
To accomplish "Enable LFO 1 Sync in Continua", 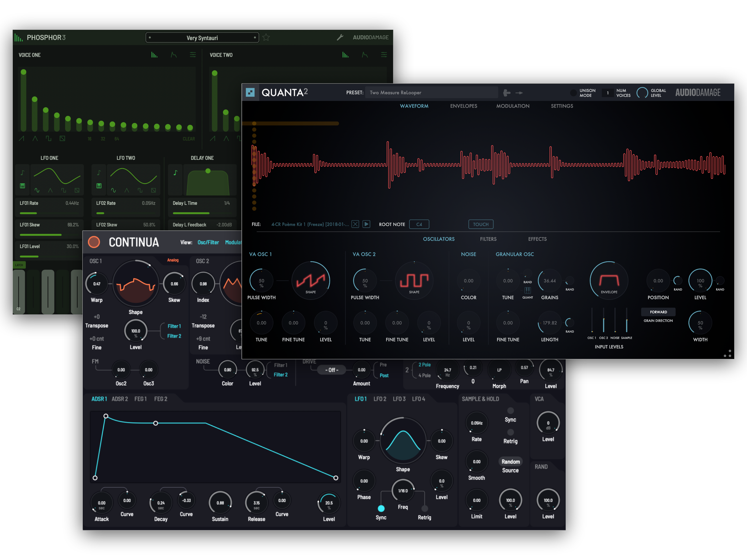I will pos(381,508).
